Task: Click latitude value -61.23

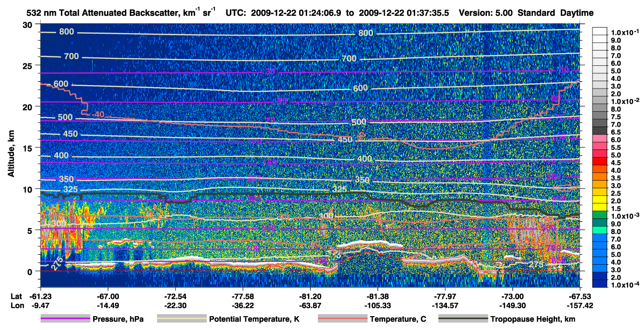Action: pos(40,296)
